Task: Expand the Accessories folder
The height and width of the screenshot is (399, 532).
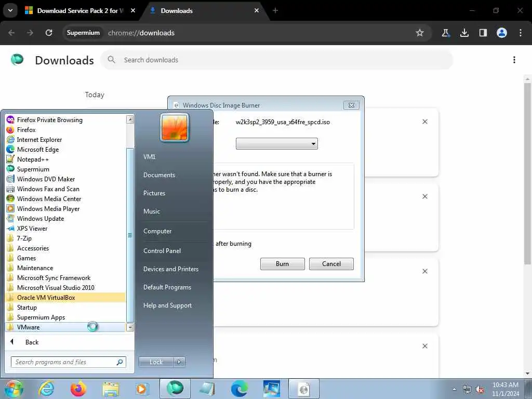Action: [65, 248]
